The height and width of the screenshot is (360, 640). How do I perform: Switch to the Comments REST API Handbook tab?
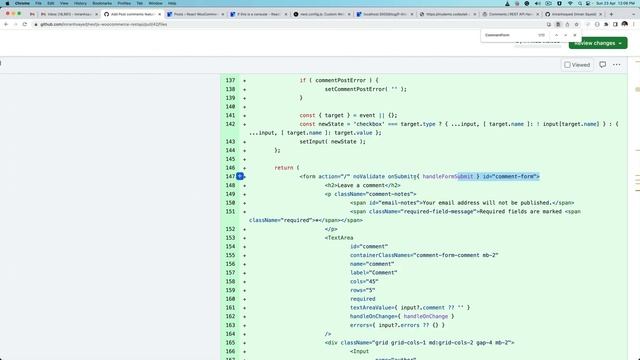pyautogui.click(x=509, y=14)
